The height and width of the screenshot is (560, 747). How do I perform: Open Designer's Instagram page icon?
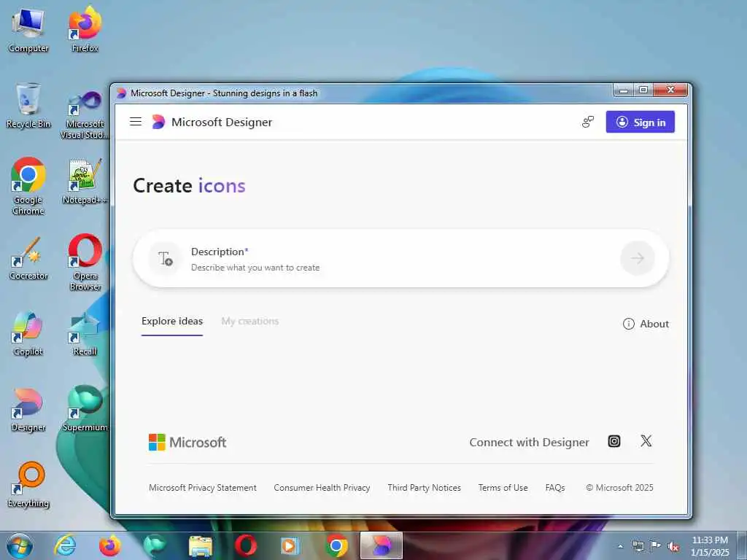coord(614,441)
